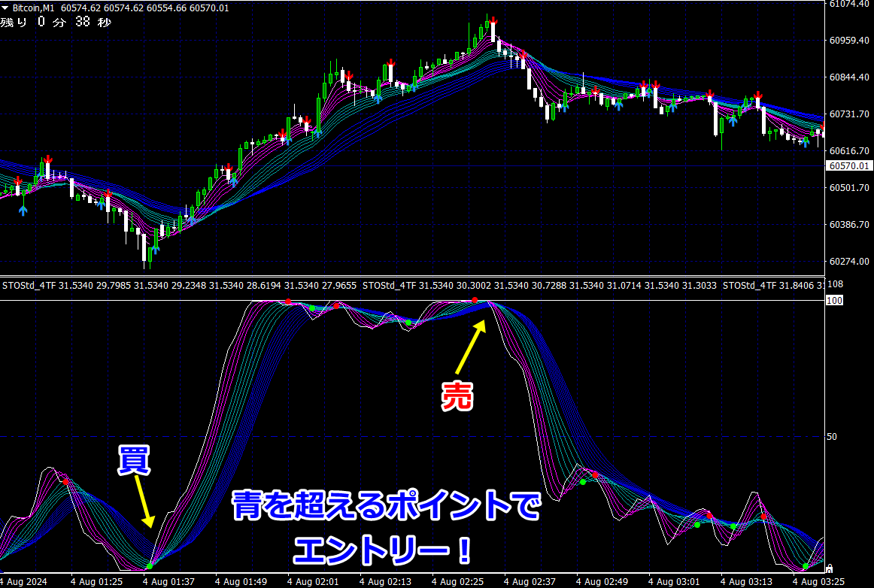This screenshot has height=588, width=874.
Task: Click the red dot above the 売 arrow
Action: 475,301
